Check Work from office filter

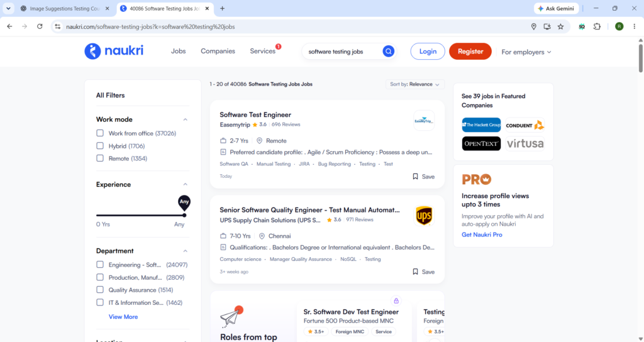(x=100, y=133)
